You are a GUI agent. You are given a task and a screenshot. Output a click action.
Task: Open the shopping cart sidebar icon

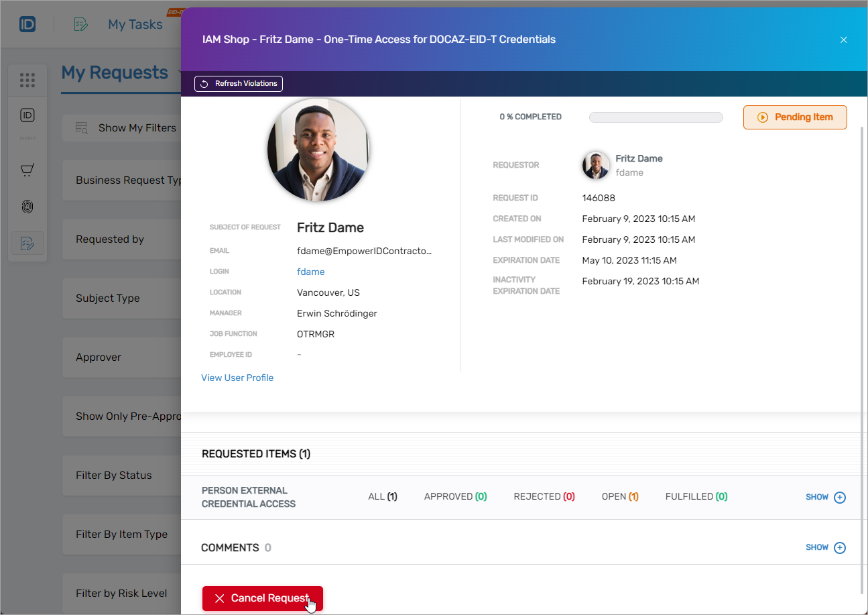[x=27, y=170]
